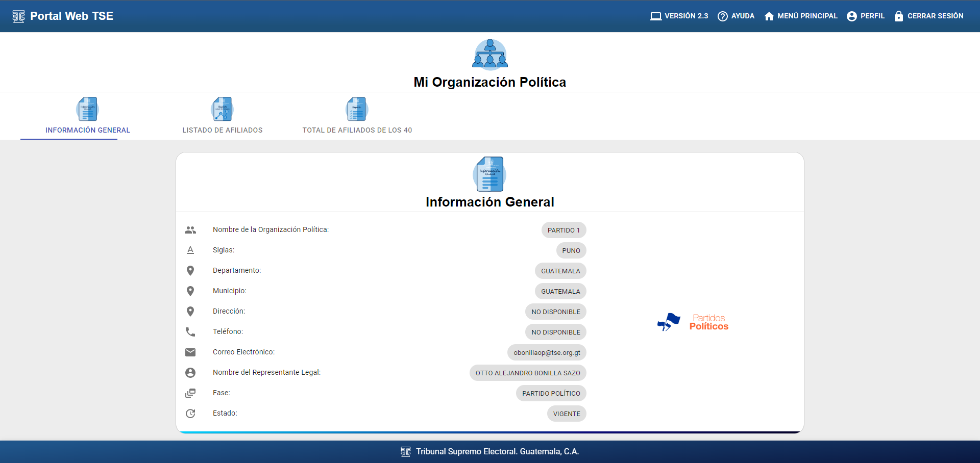This screenshot has width=980, height=463.
Task: Click the Mi Organización Política hierarchy icon
Action: pos(490,54)
